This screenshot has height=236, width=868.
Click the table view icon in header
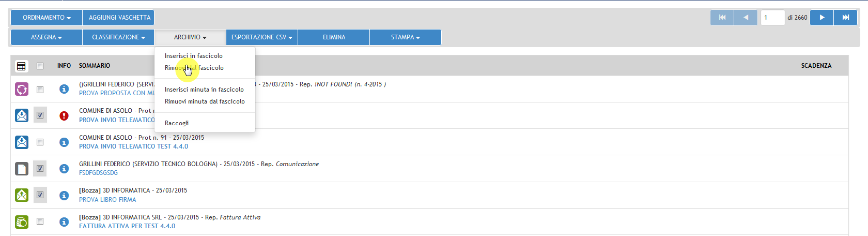pos(21,66)
